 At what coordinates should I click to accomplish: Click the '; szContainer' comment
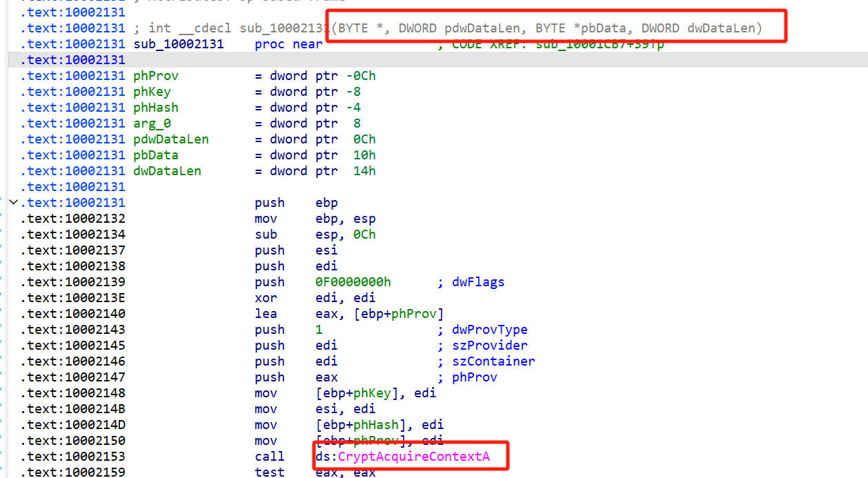(486, 361)
